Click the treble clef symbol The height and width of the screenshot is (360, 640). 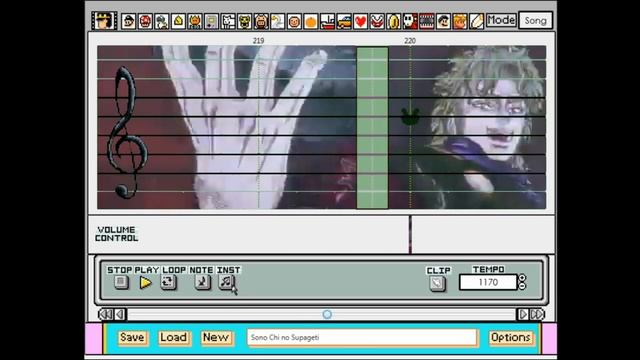[126, 133]
